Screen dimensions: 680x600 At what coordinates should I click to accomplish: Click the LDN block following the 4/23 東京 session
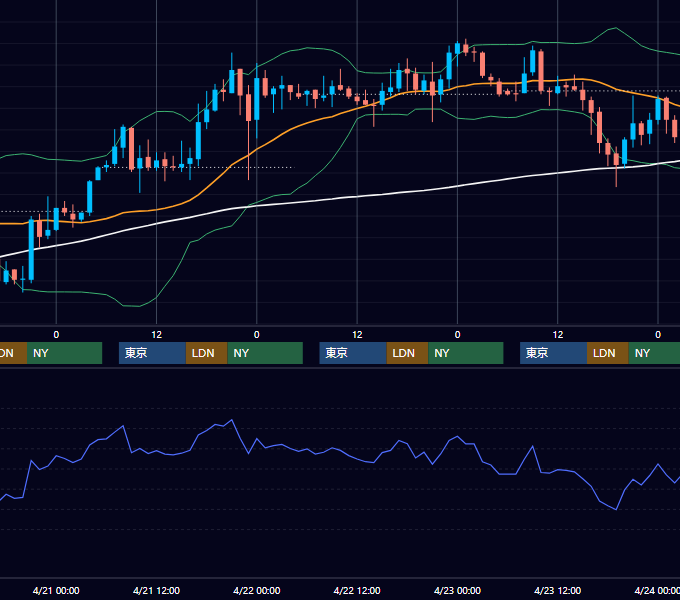pyautogui.click(x=608, y=353)
